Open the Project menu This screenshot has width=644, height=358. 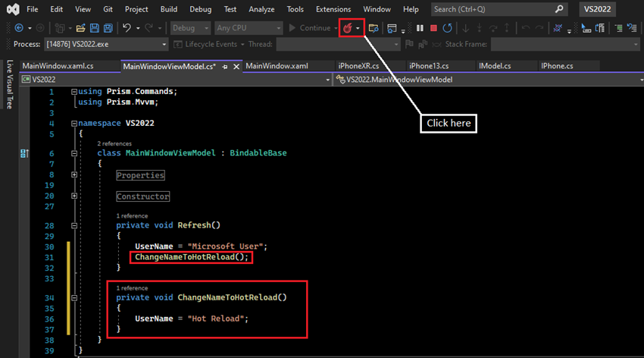pos(136,9)
